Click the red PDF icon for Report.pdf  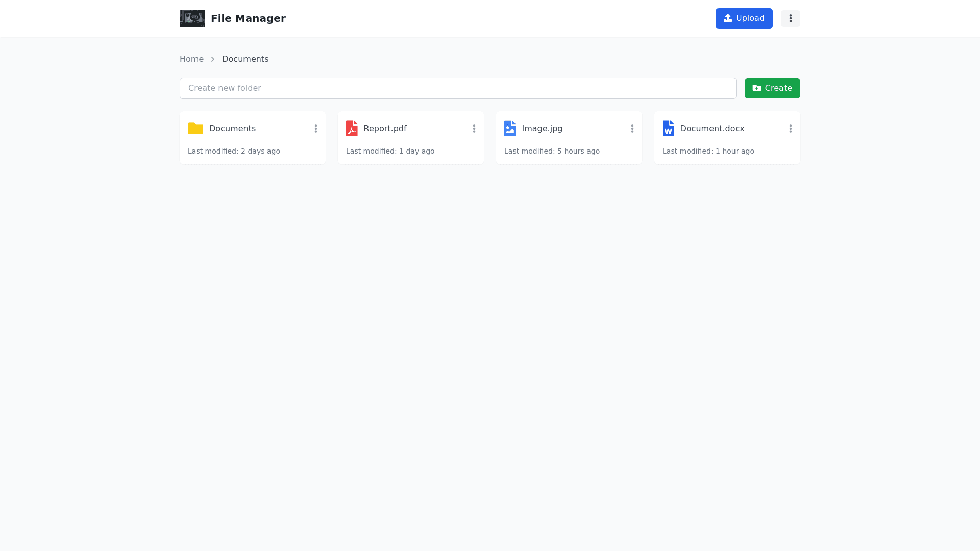pos(352,129)
